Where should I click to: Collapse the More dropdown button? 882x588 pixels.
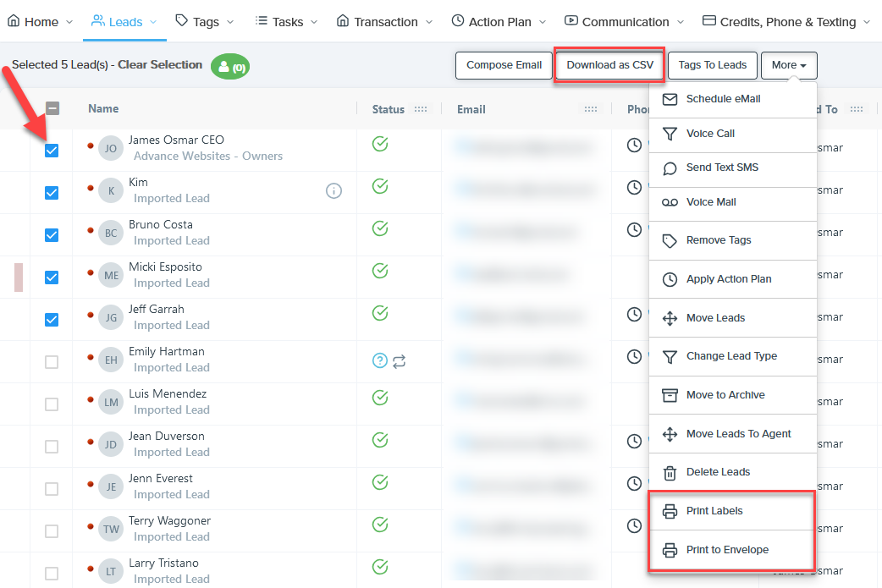[x=788, y=65]
